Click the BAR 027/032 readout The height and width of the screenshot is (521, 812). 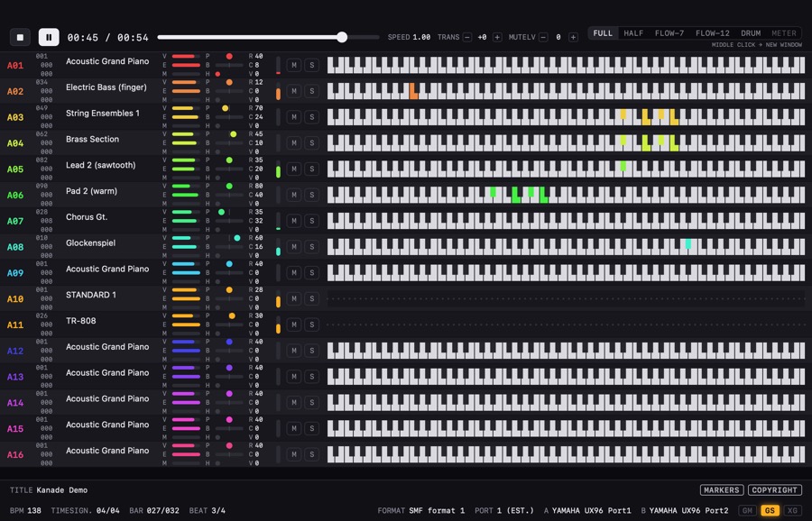[x=154, y=511]
